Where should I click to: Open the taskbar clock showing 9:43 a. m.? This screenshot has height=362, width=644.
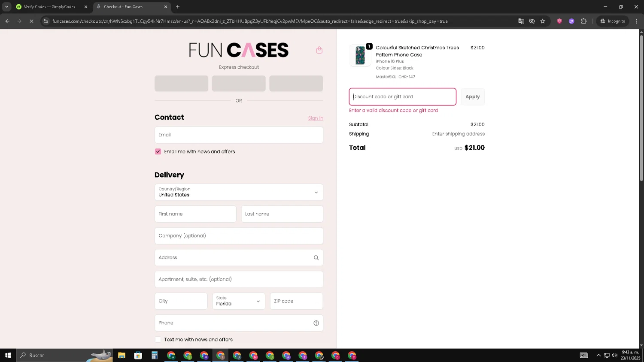tap(630, 355)
